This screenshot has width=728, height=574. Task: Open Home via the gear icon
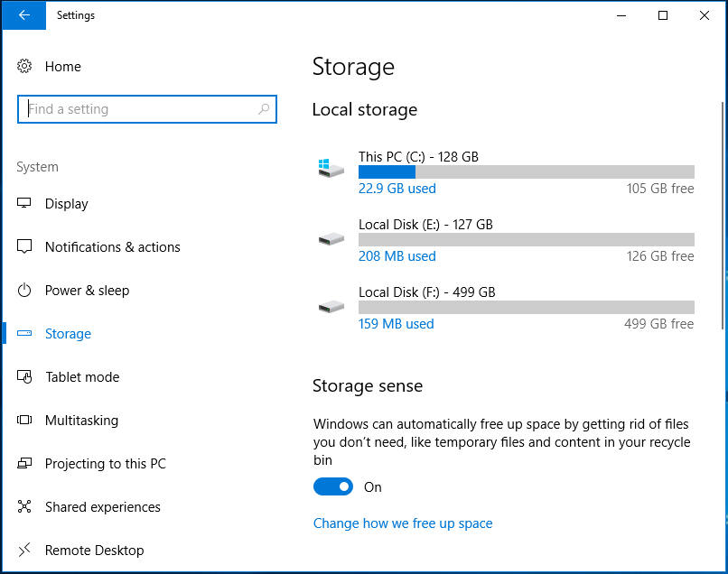click(25, 67)
